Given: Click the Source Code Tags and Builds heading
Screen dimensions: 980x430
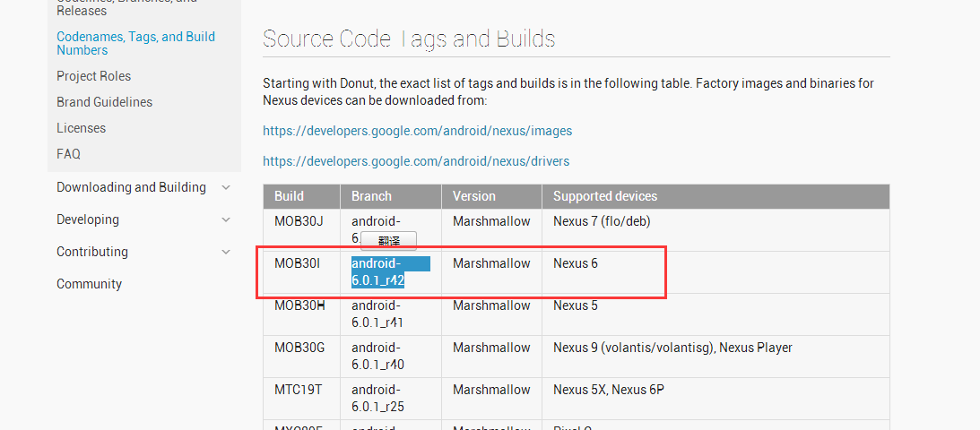Looking at the screenshot, I should pos(409,39).
